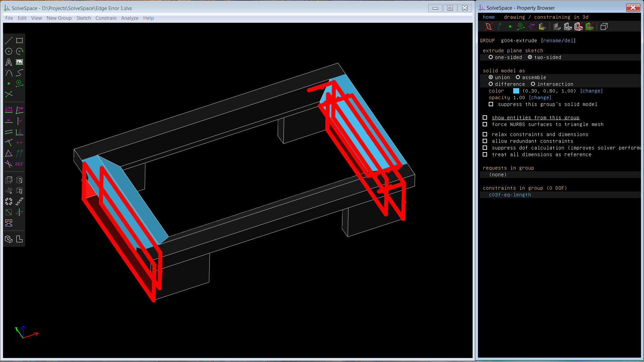Select the Text tool
Image resolution: width=644 pixels, height=362 pixels.
point(9,62)
